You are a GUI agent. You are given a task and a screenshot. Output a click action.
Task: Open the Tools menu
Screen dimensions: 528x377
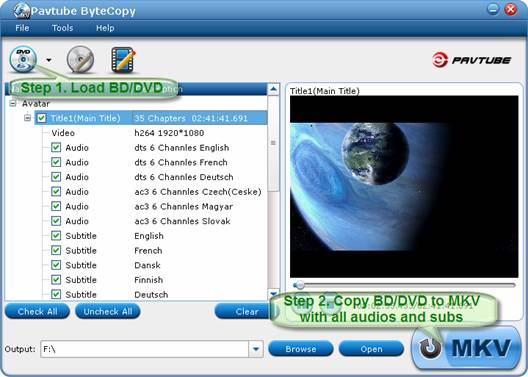pyautogui.click(x=63, y=28)
